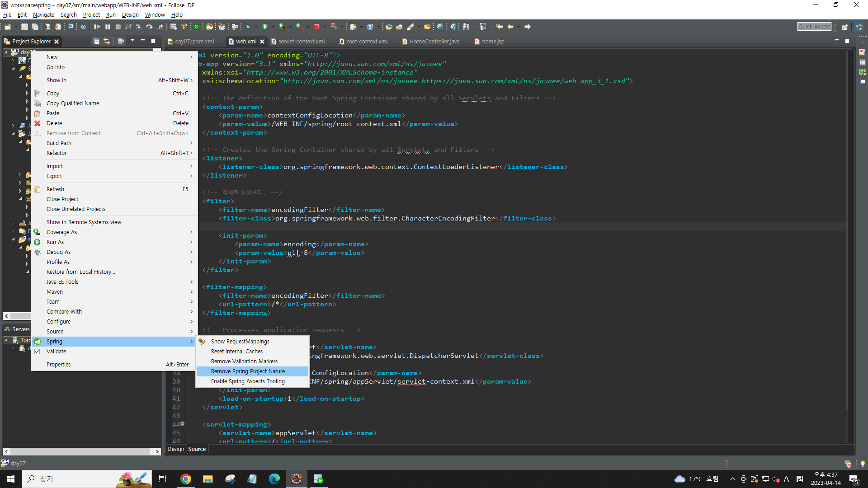The image size is (868, 488).
Task: Close the Project Explorer view
Action: [57, 42]
